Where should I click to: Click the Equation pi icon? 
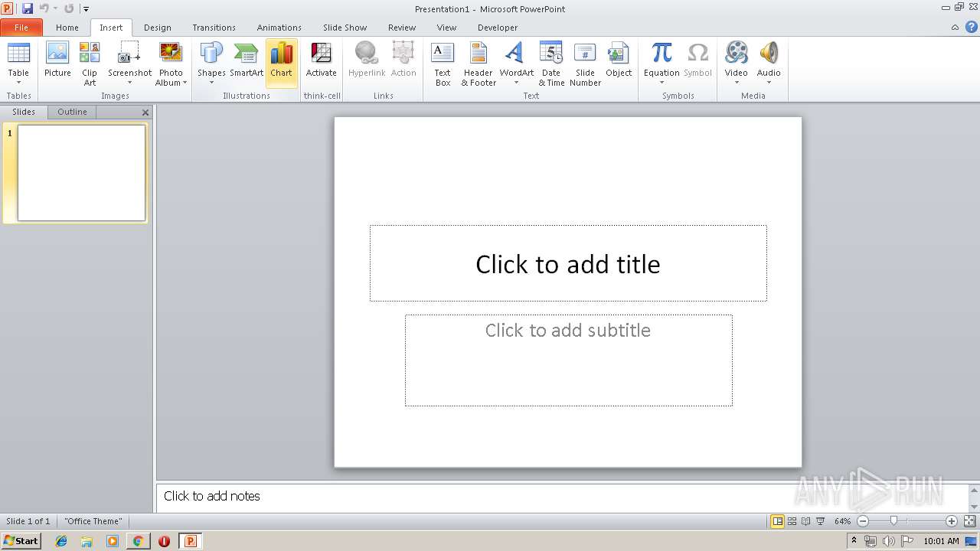point(661,54)
